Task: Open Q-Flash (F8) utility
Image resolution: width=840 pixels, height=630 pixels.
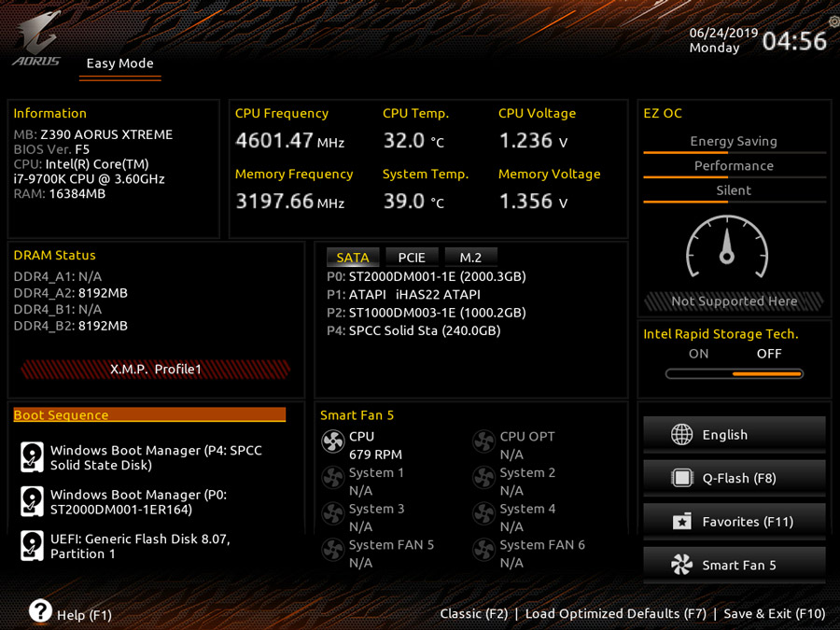Action: click(x=734, y=478)
